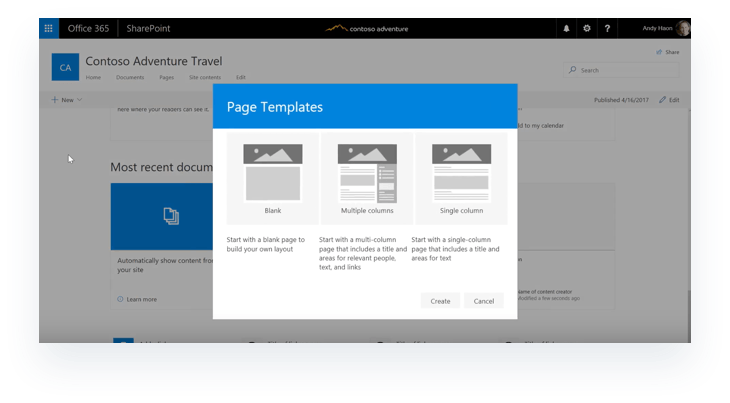730x403 pixels.
Task: Expand the New dropdown chevron
Action: click(80, 100)
